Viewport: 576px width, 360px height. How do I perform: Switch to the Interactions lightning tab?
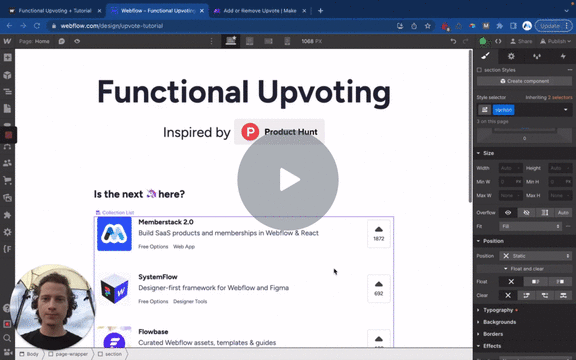(563, 56)
